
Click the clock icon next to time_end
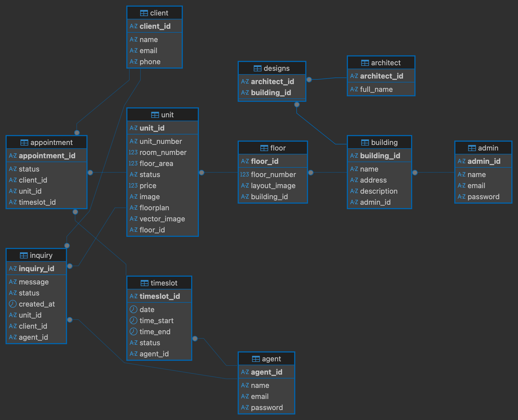click(x=134, y=331)
